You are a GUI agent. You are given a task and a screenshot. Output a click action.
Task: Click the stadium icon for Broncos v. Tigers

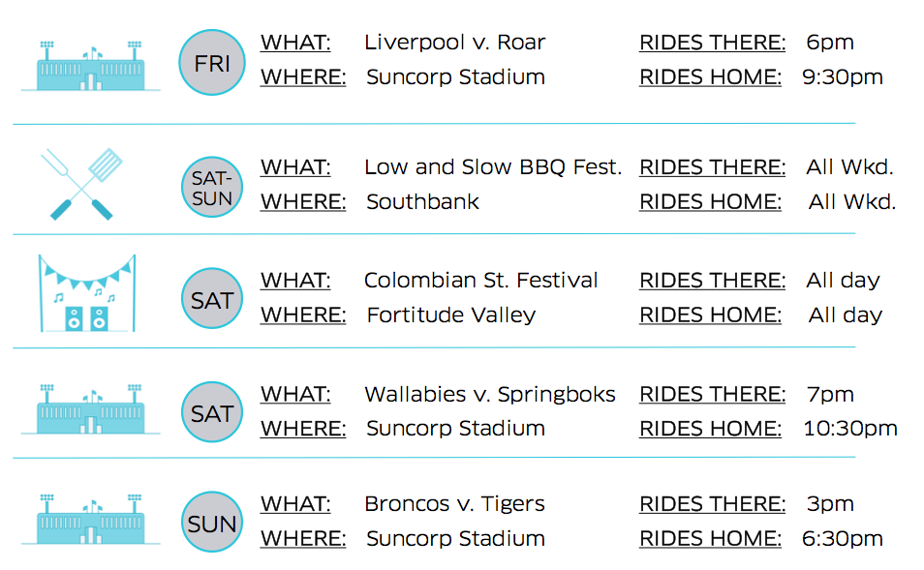tap(90, 519)
